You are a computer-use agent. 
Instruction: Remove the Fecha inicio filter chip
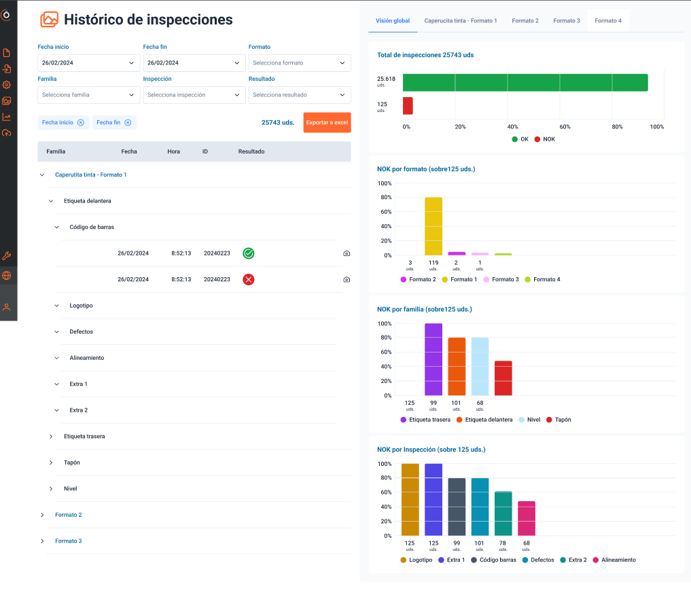point(81,122)
